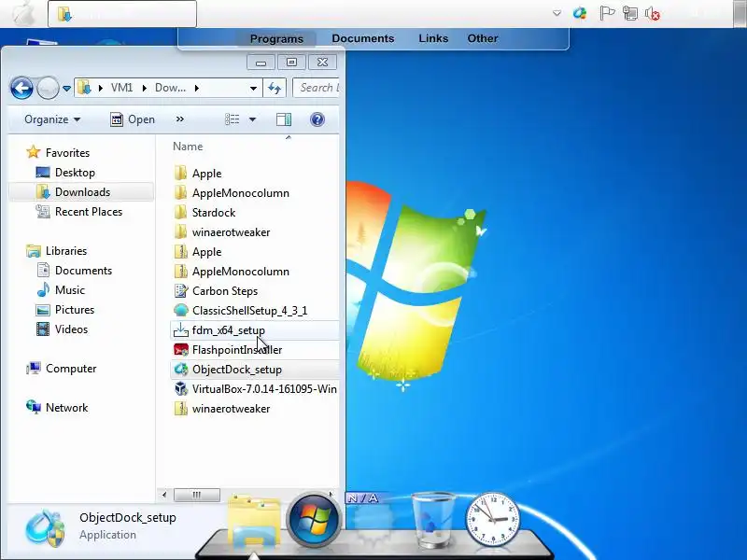Image resolution: width=747 pixels, height=560 pixels.
Task: Go back with the blue Back arrow
Action: pyautogui.click(x=21, y=89)
